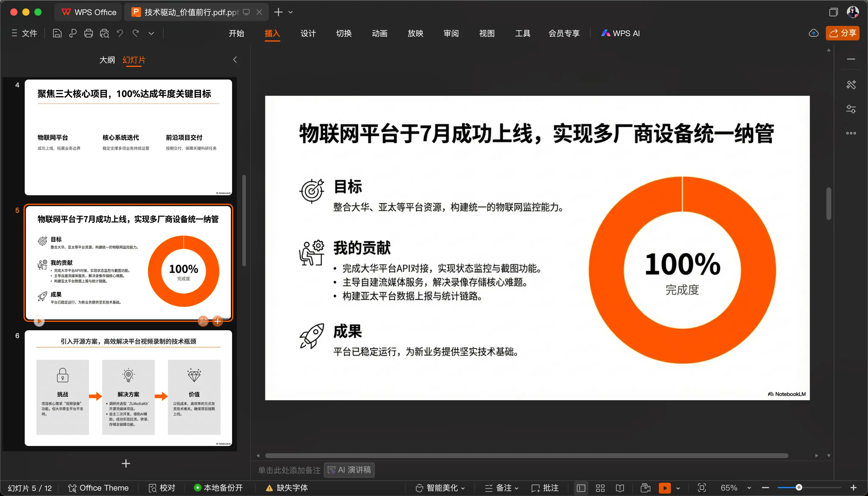Open the 备注 notes dropdown
The height and width of the screenshot is (496, 868).
pos(502,488)
